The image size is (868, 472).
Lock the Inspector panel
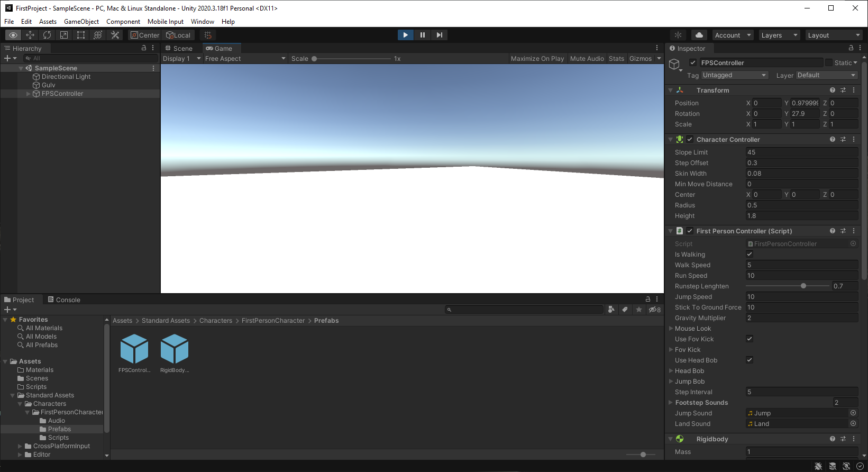click(851, 48)
